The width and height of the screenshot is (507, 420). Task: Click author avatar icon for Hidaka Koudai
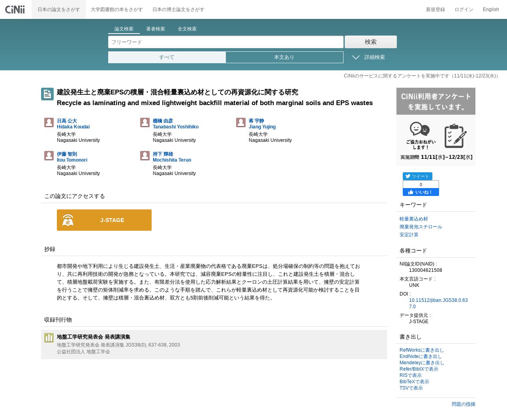[49, 122]
